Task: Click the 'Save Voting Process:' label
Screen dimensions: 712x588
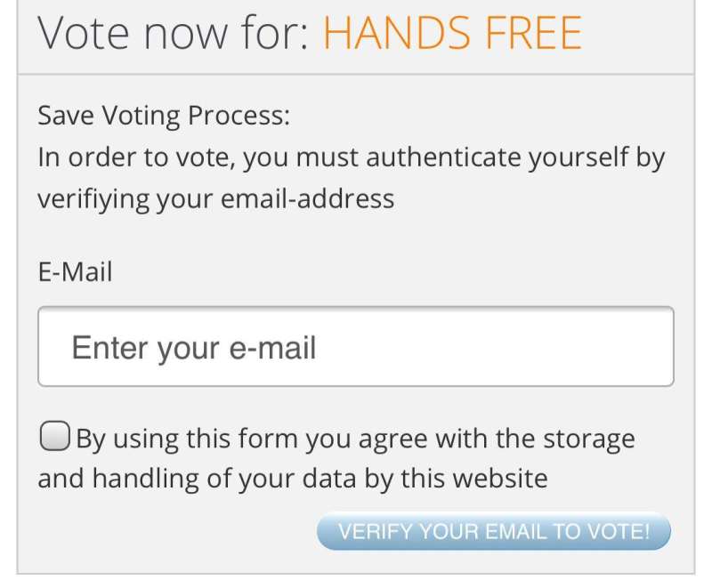Action: tap(164, 117)
